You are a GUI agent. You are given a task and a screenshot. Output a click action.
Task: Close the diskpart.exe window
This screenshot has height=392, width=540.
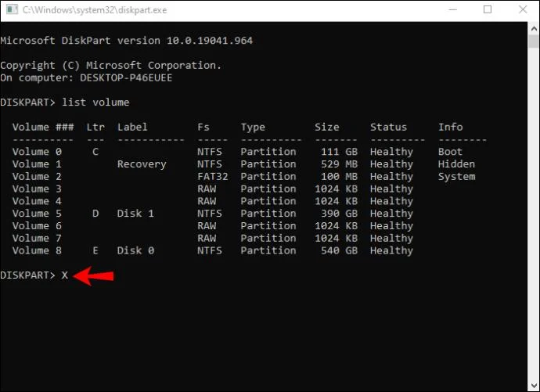click(x=523, y=9)
